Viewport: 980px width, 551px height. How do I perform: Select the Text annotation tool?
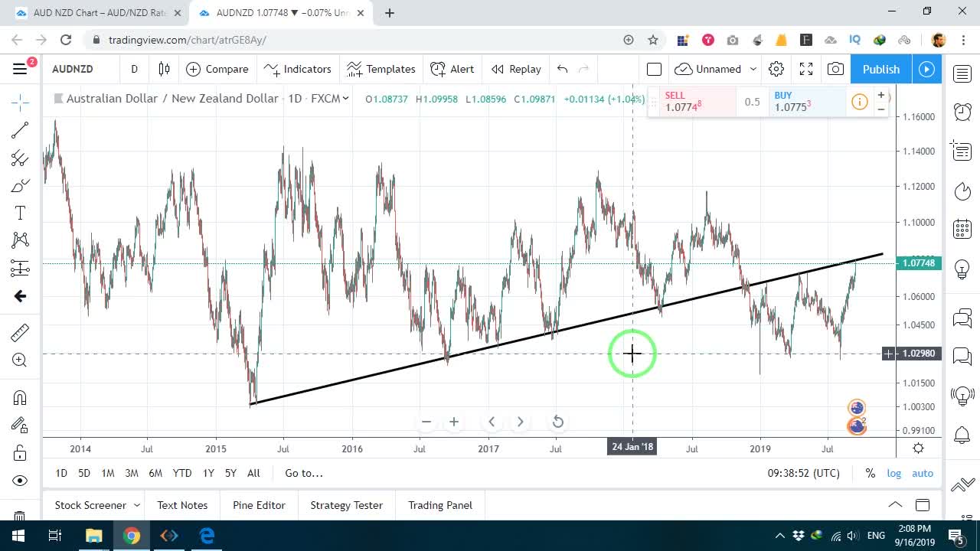[x=20, y=213]
